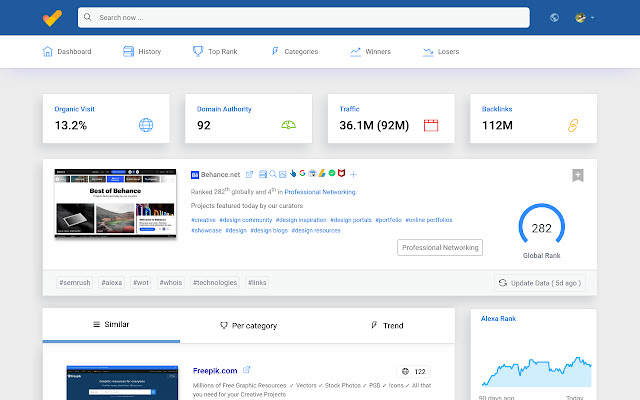Toggle the bookmark icon on Behance card

point(578,176)
